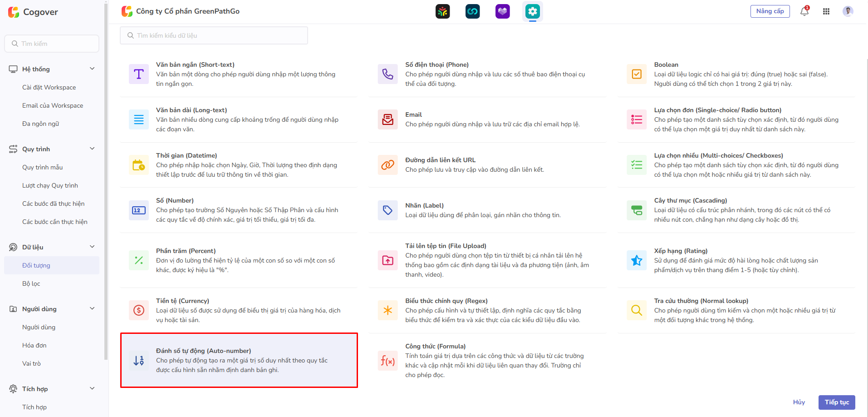868x417 pixels.
Task: Select the Formula f(x) icon
Action: tap(387, 361)
